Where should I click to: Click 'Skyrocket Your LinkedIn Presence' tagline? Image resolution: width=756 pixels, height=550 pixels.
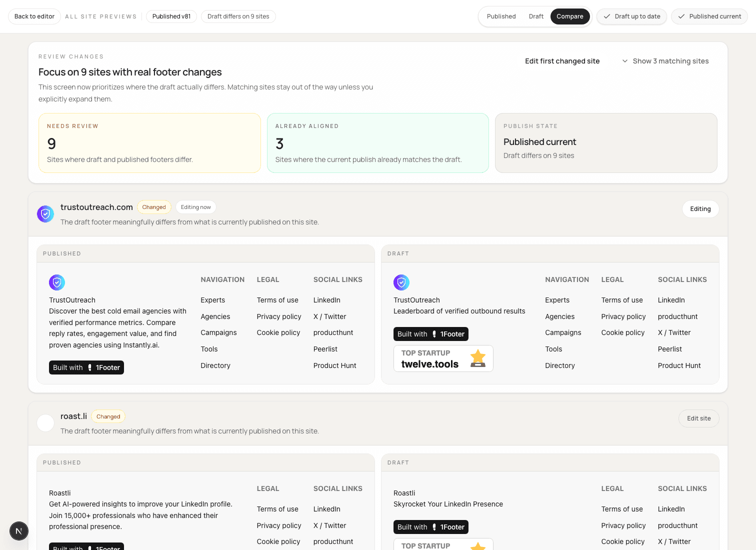pyautogui.click(x=448, y=504)
